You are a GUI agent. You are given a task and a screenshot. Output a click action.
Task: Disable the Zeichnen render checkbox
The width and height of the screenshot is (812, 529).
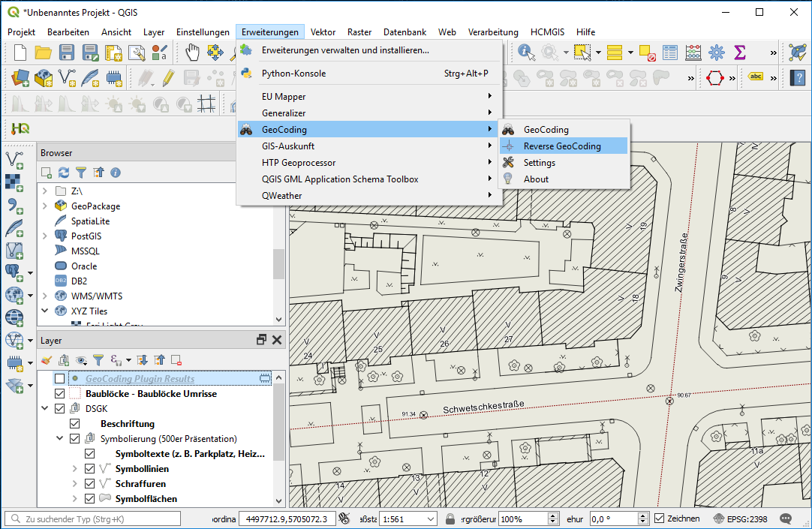pos(659,518)
